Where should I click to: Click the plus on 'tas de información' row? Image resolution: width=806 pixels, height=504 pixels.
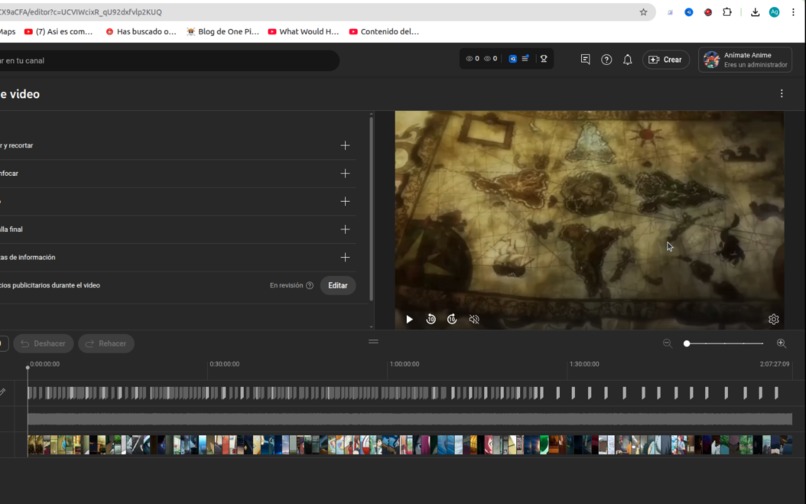point(345,257)
